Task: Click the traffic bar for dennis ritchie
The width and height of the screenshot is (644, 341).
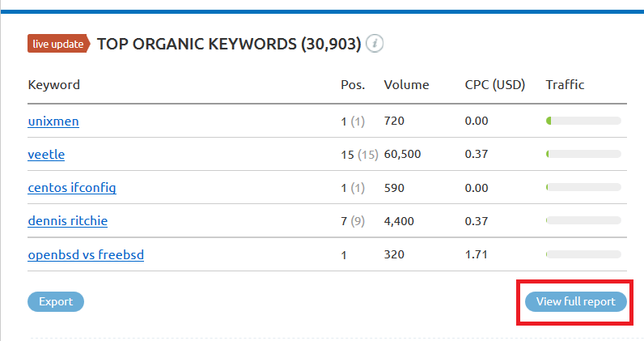Action: tap(583, 220)
